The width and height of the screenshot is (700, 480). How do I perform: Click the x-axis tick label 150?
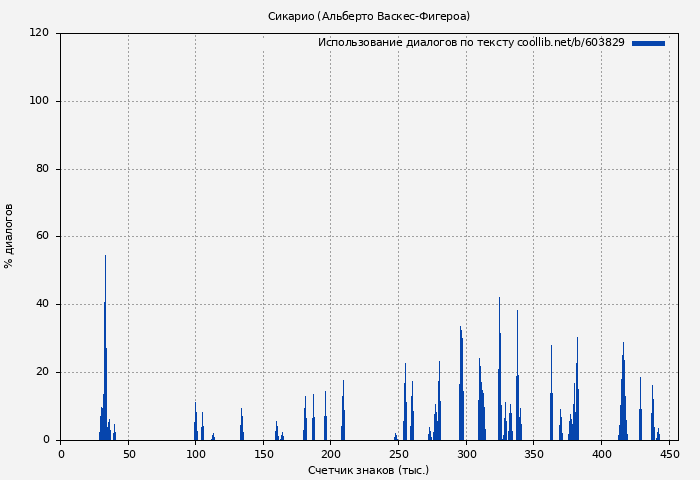[x=264, y=454]
